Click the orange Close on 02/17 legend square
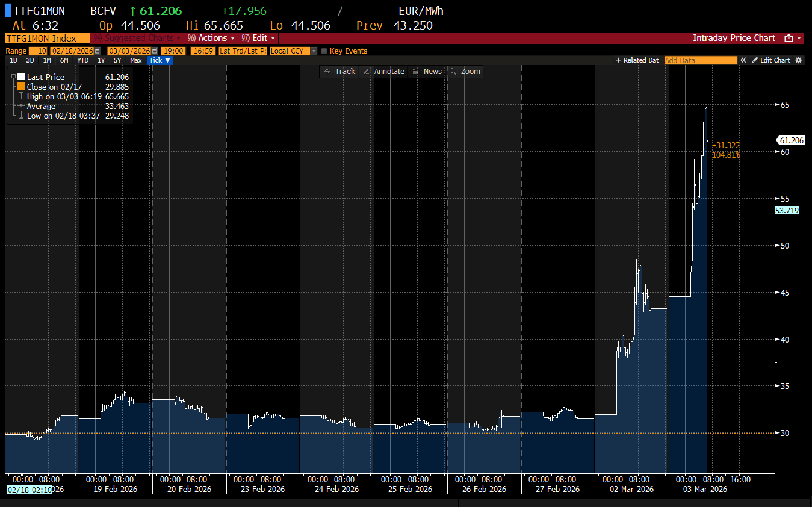Screen dimensions: 812x507 pos(21,87)
